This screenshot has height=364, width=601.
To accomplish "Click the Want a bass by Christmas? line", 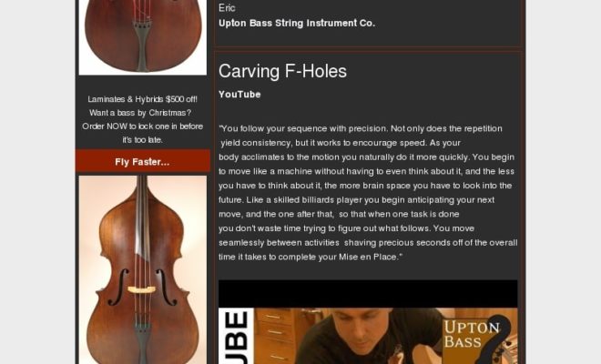I will tap(140, 113).
